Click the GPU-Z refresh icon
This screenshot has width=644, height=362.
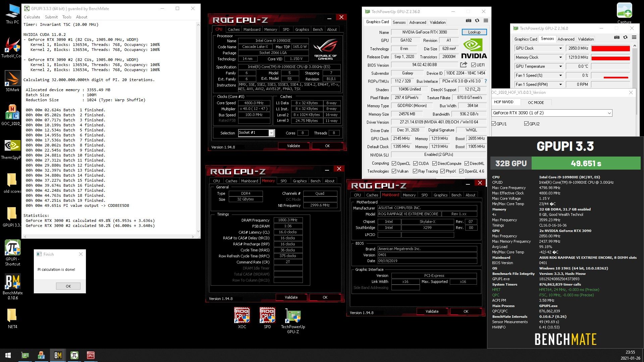[x=477, y=21]
